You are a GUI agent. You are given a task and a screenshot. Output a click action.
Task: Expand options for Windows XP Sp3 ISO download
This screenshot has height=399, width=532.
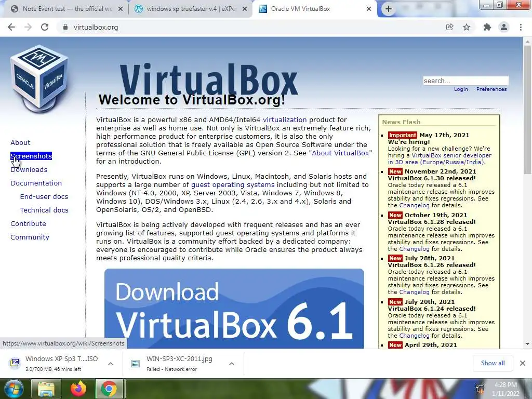point(111,364)
